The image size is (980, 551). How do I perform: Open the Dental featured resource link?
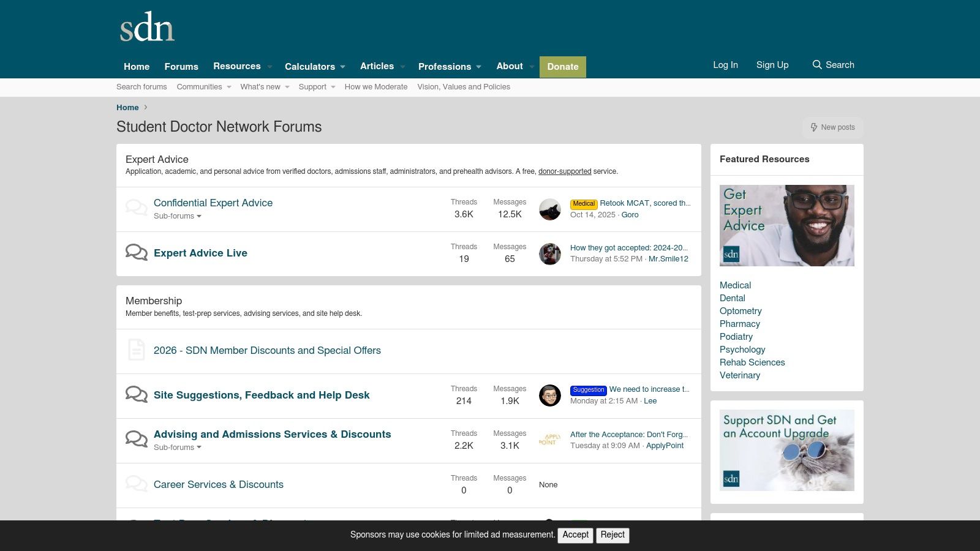[x=733, y=298]
